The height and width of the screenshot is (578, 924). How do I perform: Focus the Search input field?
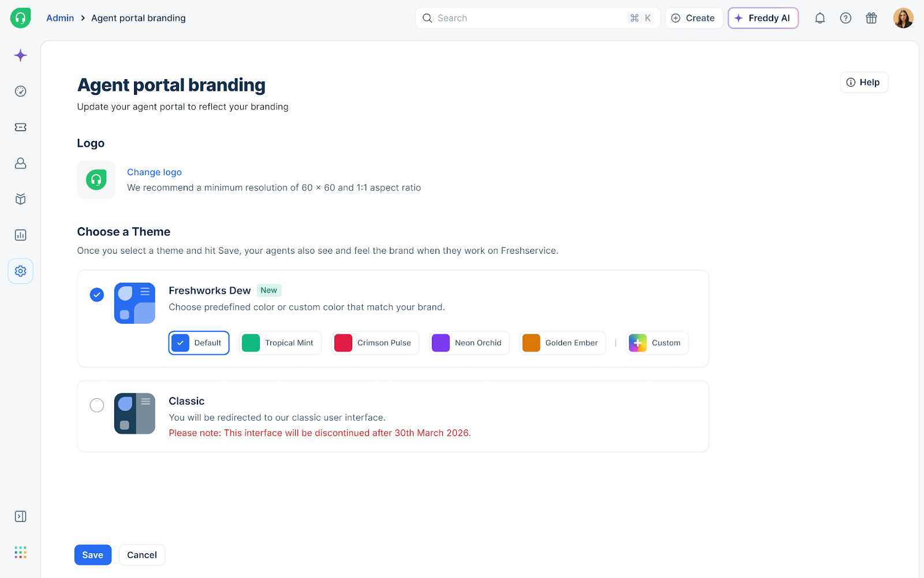point(537,18)
